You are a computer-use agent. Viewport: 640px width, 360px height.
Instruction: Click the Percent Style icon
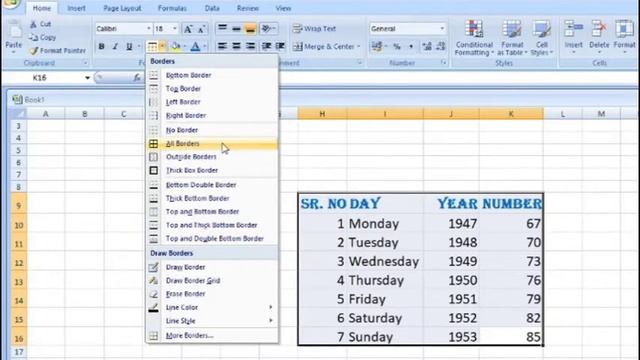click(x=397, y=47)
